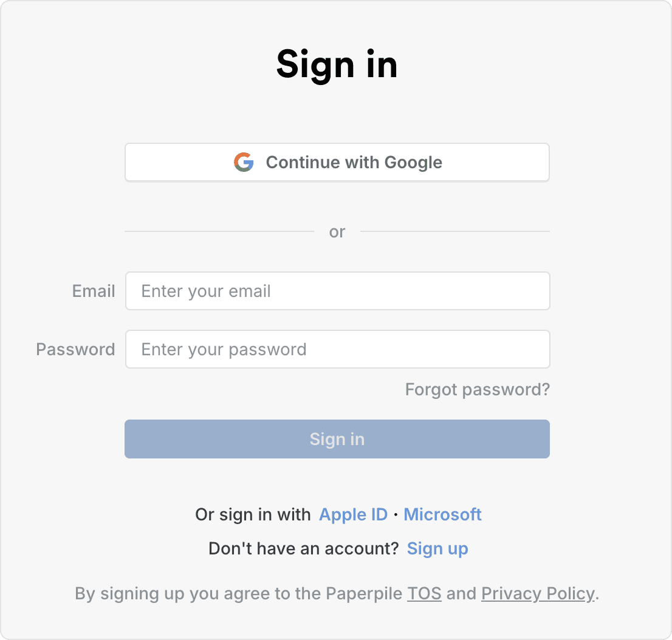Focus the Enter your password field
This screenshot has width=672, height=640.
[337, 349]
